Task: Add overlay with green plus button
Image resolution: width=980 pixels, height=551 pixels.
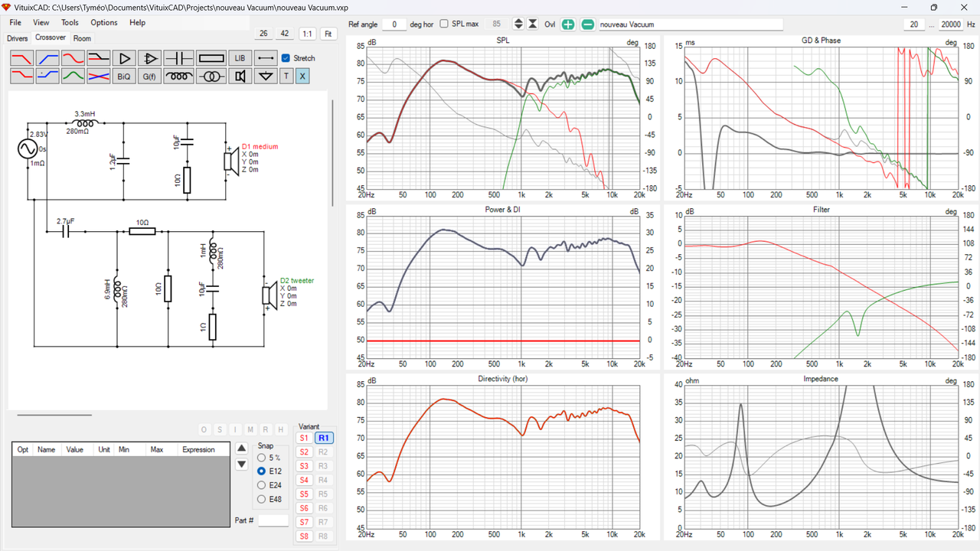Action: coord(568,24)
